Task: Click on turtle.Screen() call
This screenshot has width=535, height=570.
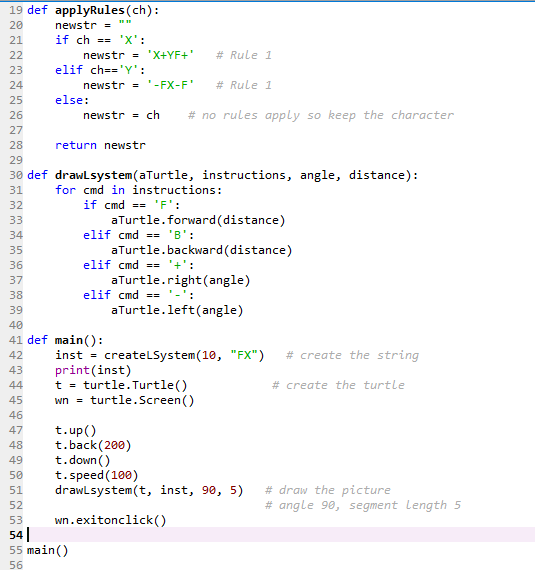Action: tap(142, 400)
